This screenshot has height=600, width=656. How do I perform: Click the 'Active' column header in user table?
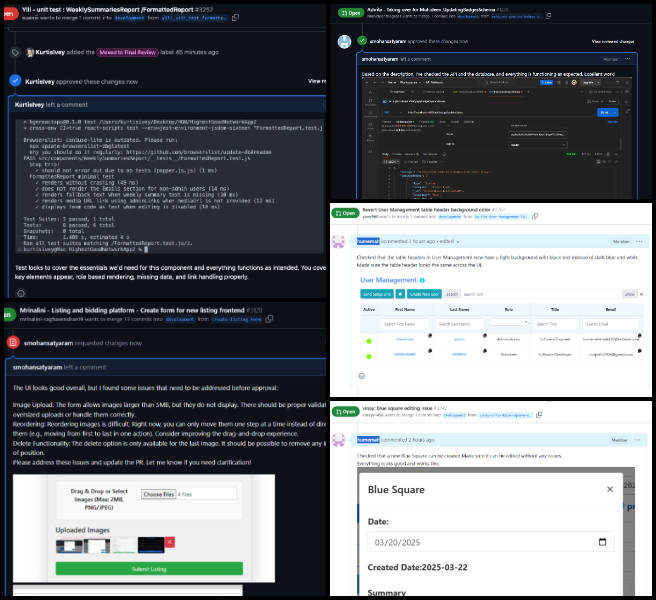click(369, 310)
